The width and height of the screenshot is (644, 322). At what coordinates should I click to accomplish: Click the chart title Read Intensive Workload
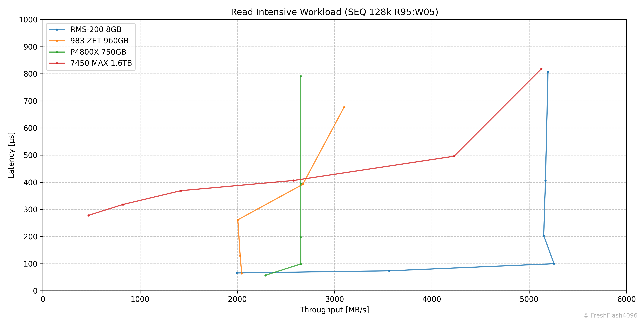click(x=334, y=12)
